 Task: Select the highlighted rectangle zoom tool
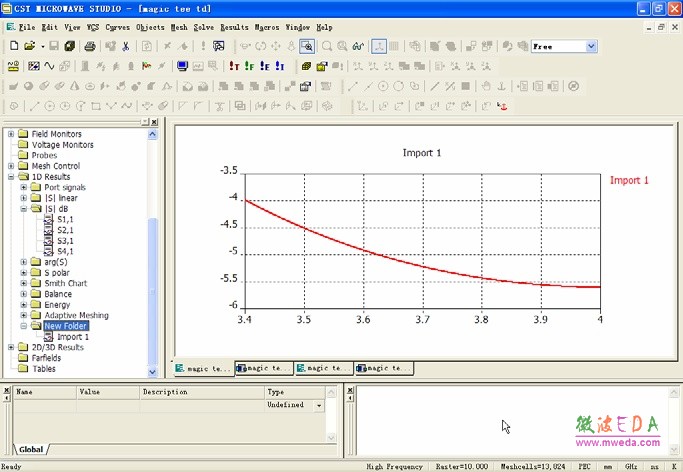pyautogui.click(x=307, y=46)
